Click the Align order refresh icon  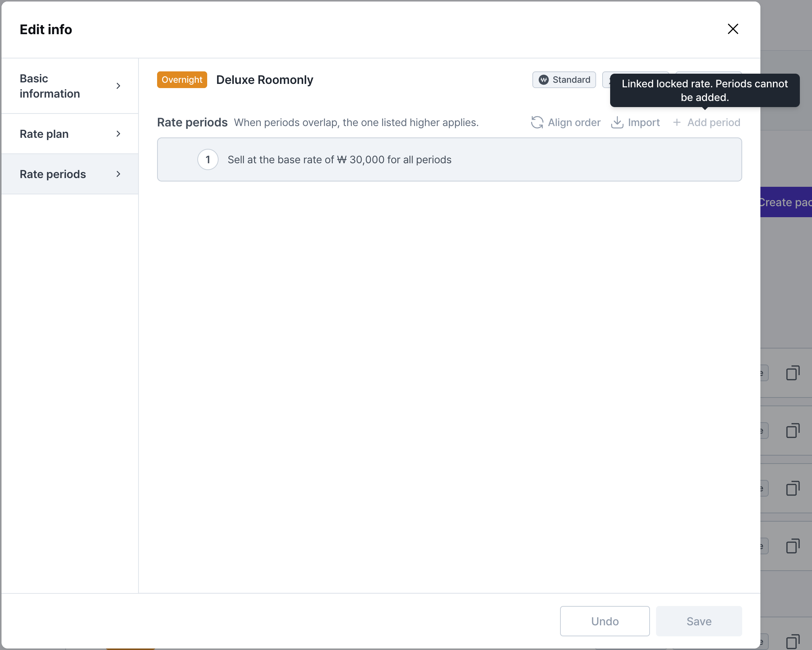[x=537, y=123]
